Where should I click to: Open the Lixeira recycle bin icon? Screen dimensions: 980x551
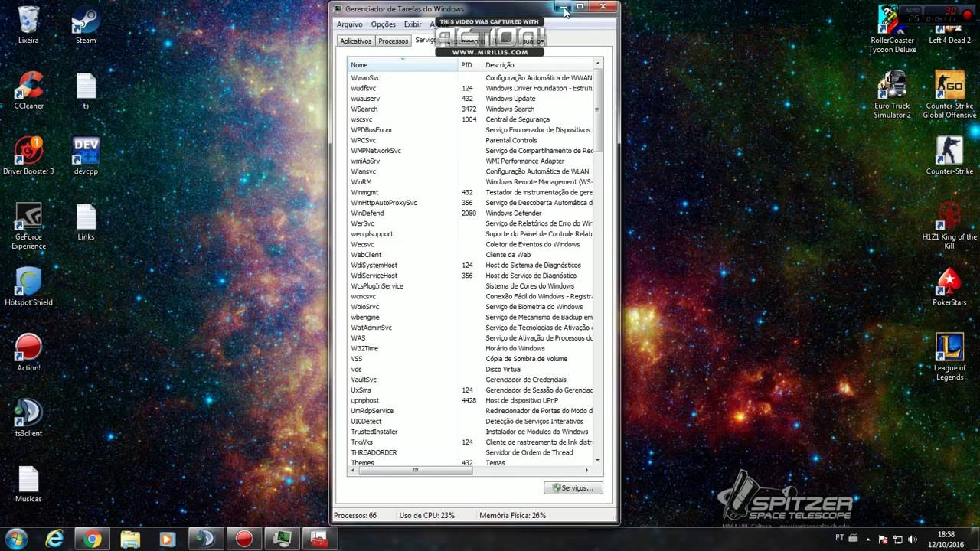(x=28, y=24)
